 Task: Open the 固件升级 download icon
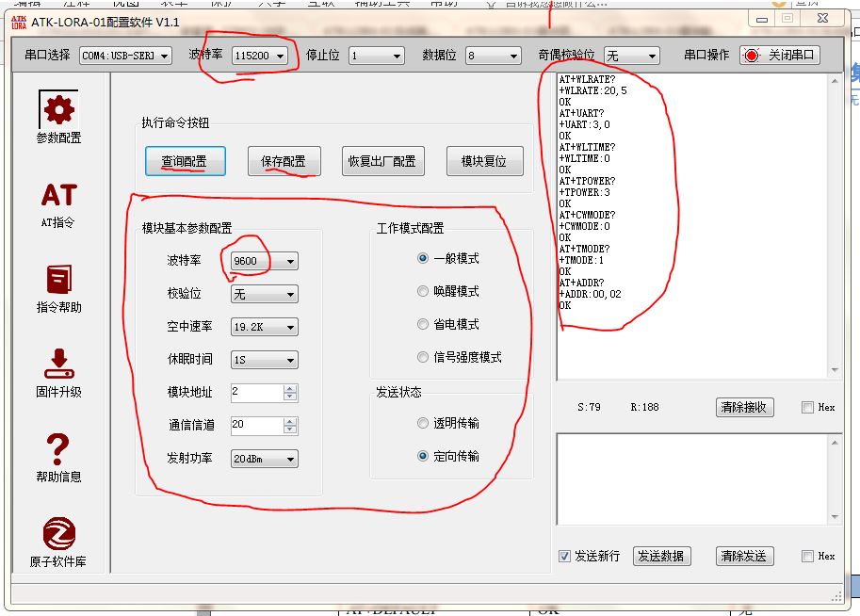(58, 364)
